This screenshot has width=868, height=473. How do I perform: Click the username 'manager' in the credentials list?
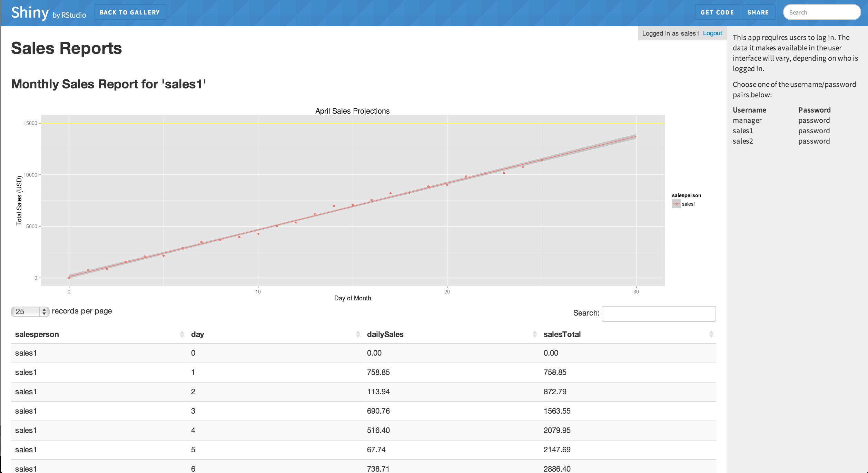click(747, 120)
